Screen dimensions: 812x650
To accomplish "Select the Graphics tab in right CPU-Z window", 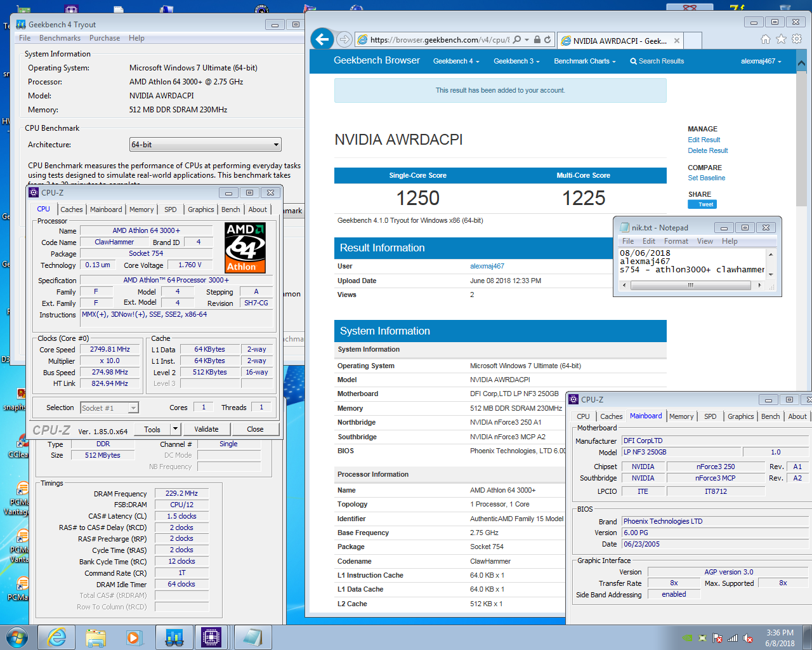I will [741, 416].
